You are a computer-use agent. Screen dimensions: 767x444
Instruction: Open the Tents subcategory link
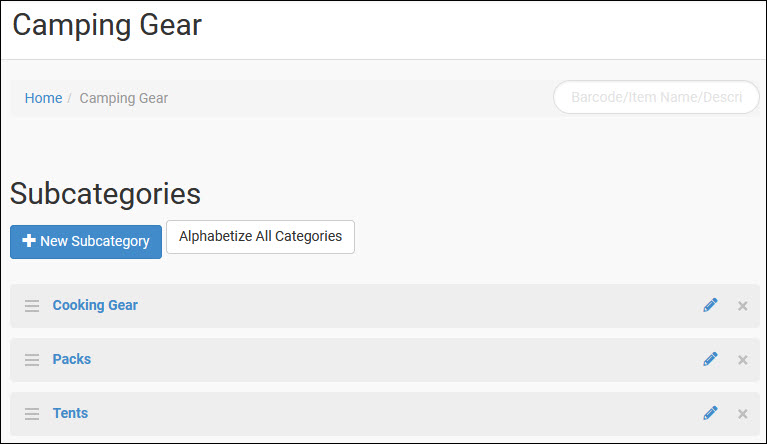point(70,413)
